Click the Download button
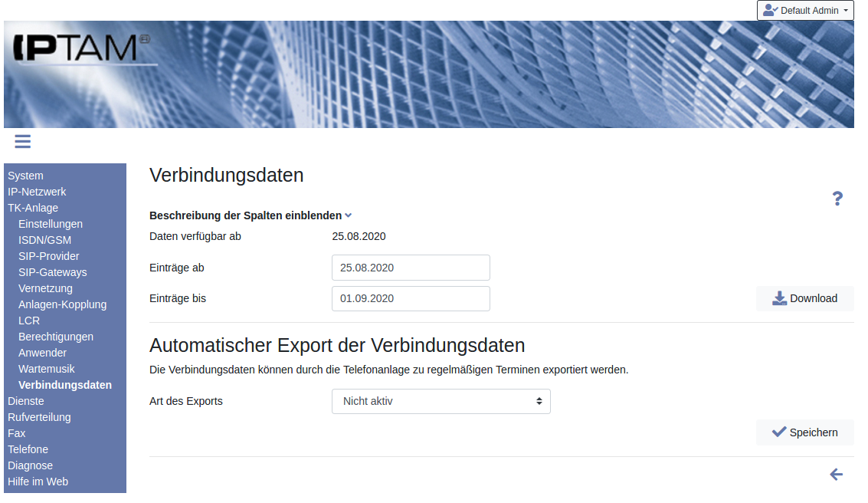868x503 pixels. point(804,298)
